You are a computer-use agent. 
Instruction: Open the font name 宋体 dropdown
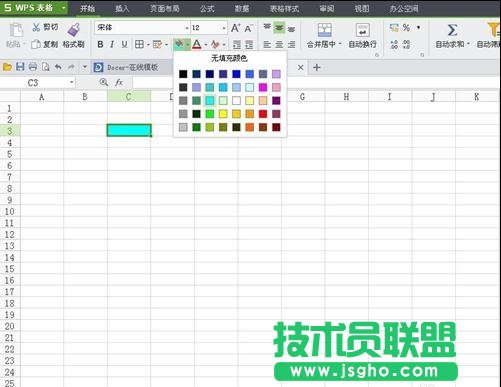(x=187, y=28)
